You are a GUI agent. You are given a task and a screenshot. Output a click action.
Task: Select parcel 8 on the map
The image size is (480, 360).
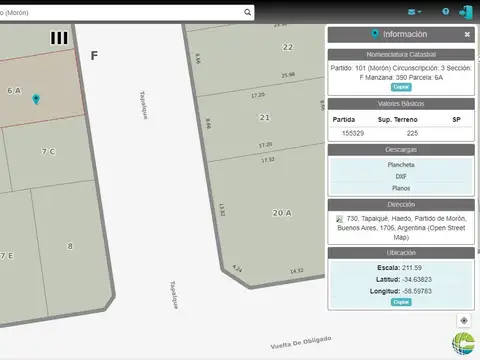70,246
